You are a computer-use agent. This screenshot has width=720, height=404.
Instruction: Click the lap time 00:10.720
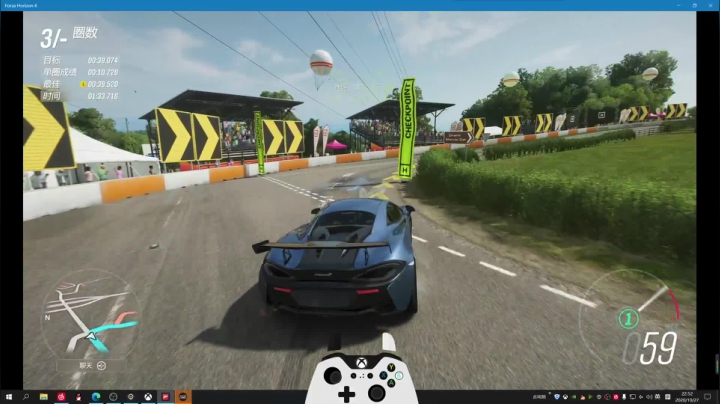tap(103, 72)
